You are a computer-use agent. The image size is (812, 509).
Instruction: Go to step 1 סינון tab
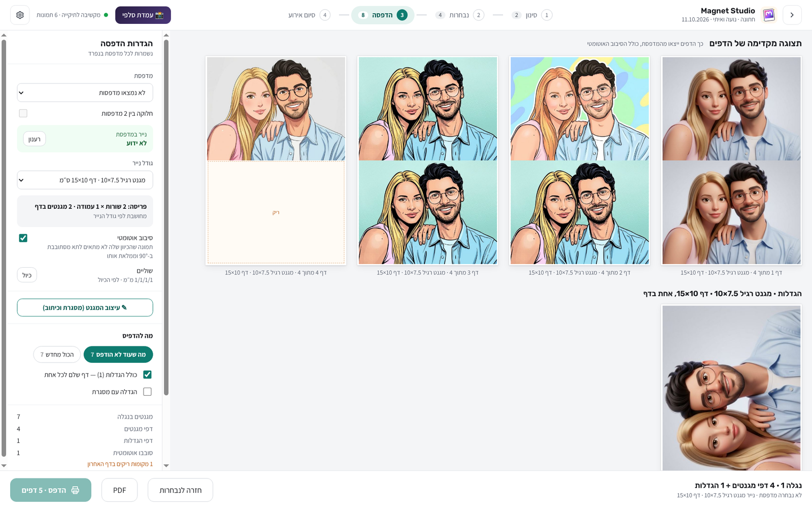[531, 15]
